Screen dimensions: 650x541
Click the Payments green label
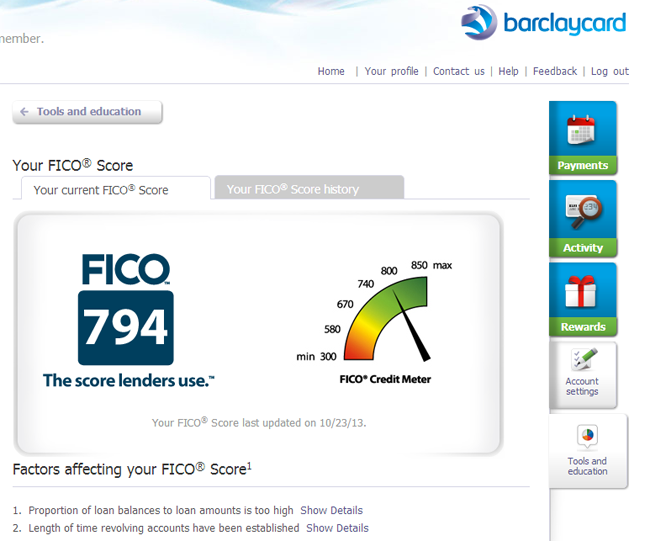tap(582, 165)
